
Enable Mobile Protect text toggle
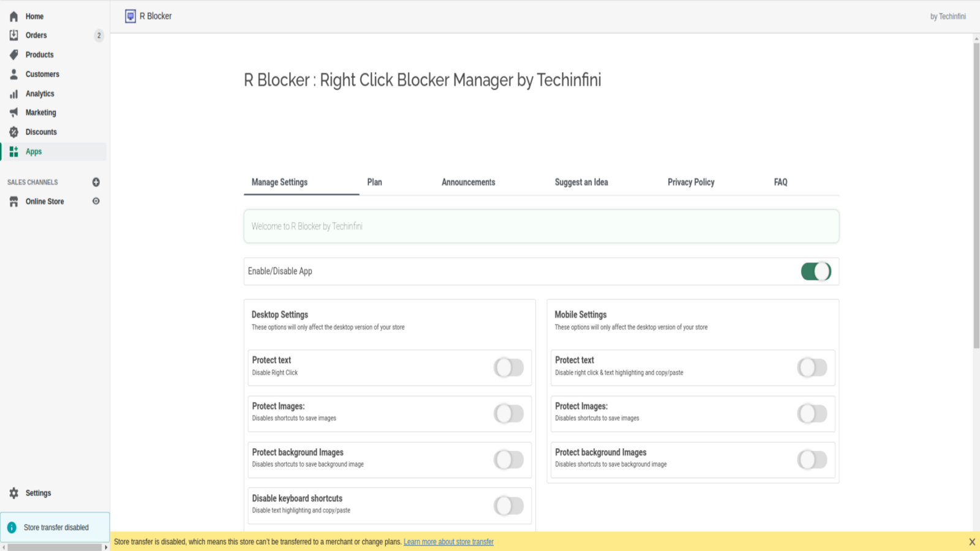pos(812,367)
